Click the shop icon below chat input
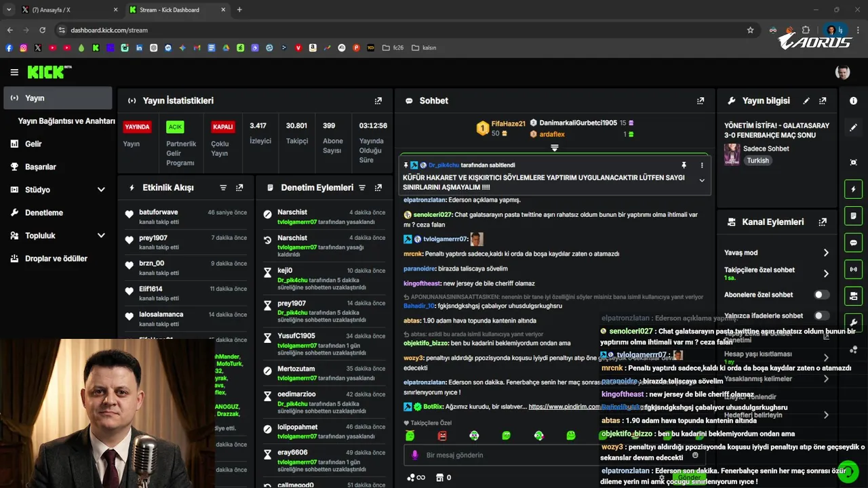The height and width of the screenshot is (488, 868). point(439,477)
